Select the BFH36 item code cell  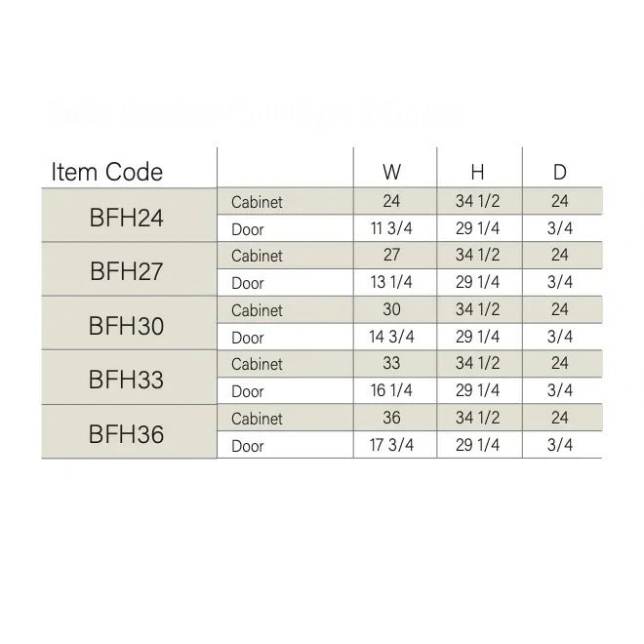(126, 434)
